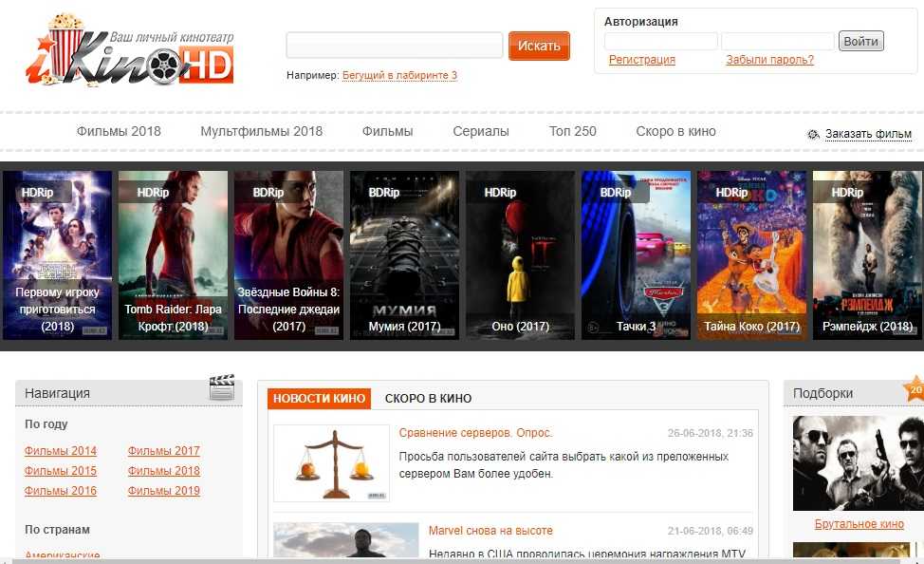The width and height of the screenshot is (924, 564).
Task: Open the Фильмы 2017 navigation link
Action: 164,451
